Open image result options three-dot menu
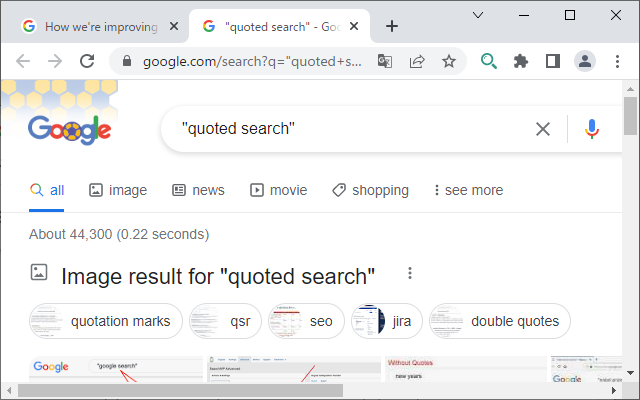Screen dimensions: 640x400 (409, 274)
